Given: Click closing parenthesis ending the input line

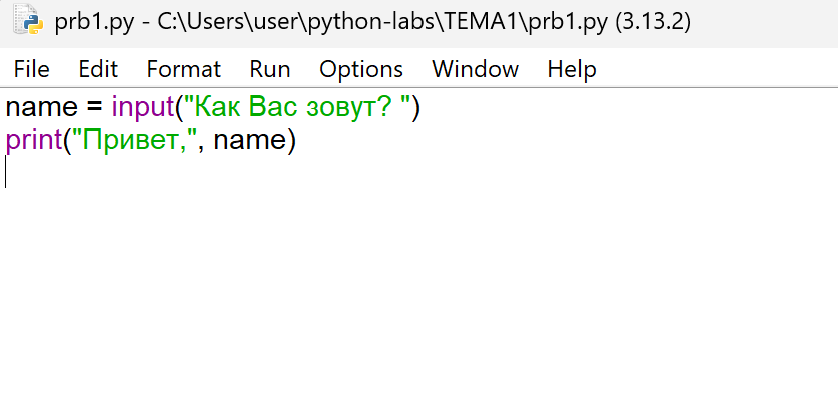Looking at the screenshot, I should click(415, 107).
